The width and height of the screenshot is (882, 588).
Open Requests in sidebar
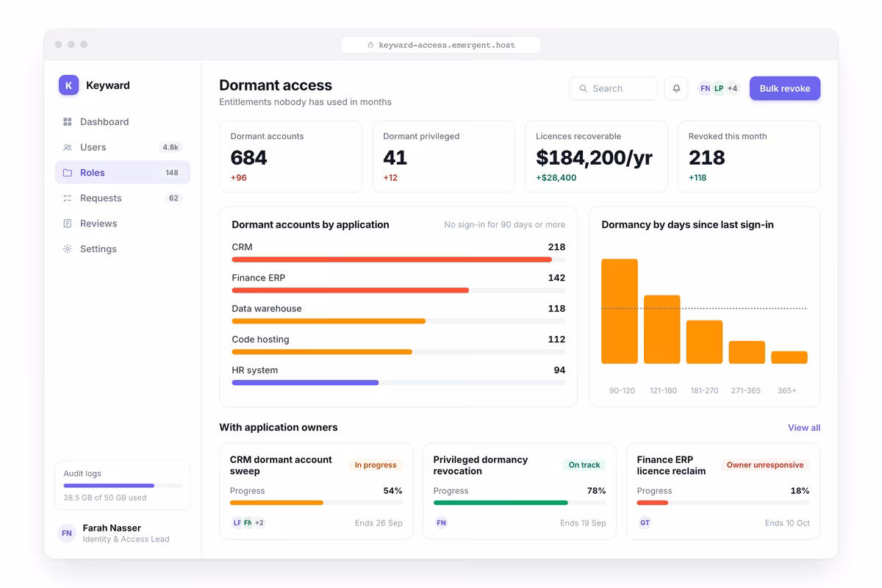pos(123,198)
